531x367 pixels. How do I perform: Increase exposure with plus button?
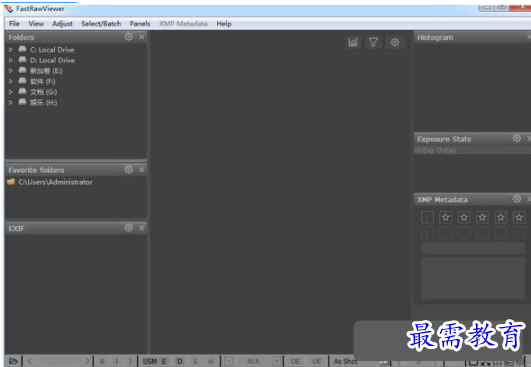pyautogui.click(x=276, y=361)
